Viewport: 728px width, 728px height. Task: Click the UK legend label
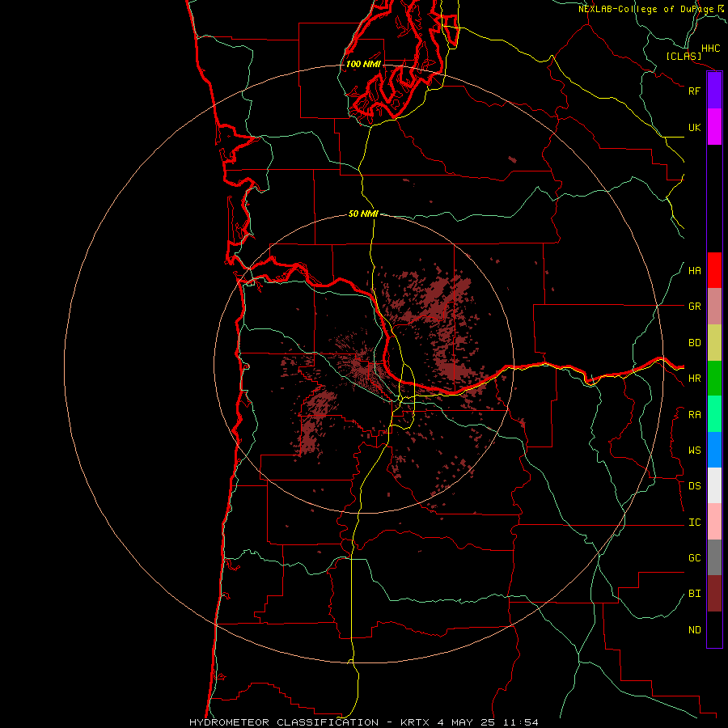pos(695,127)
